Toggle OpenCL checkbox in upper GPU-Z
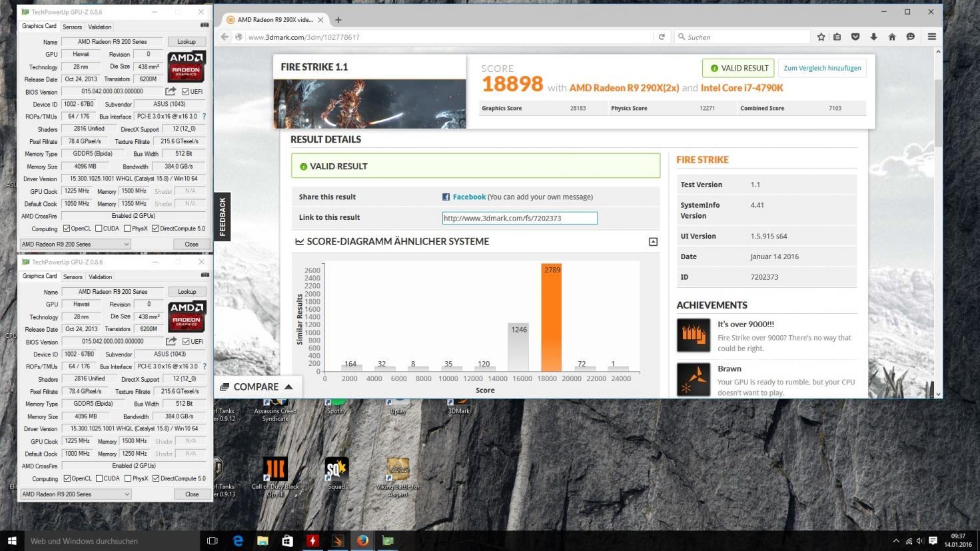 [x=67, y=229]
